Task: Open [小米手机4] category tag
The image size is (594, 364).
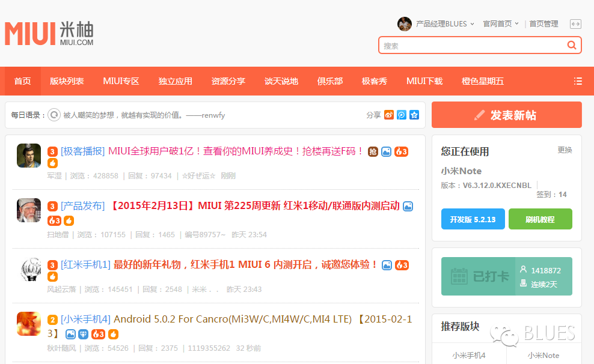Action: coord(85,320)
